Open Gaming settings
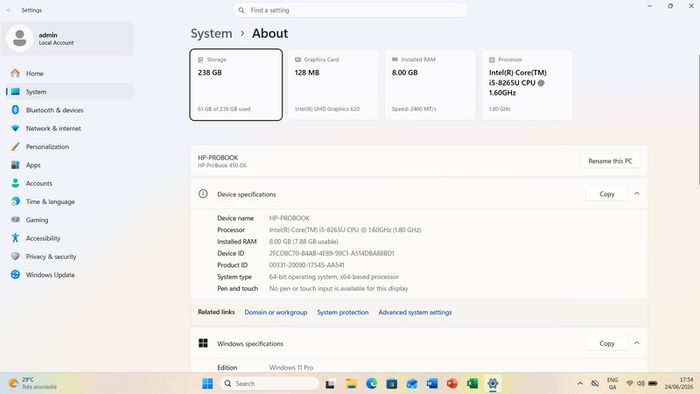 pyautogui.click(x=69, y=220)
